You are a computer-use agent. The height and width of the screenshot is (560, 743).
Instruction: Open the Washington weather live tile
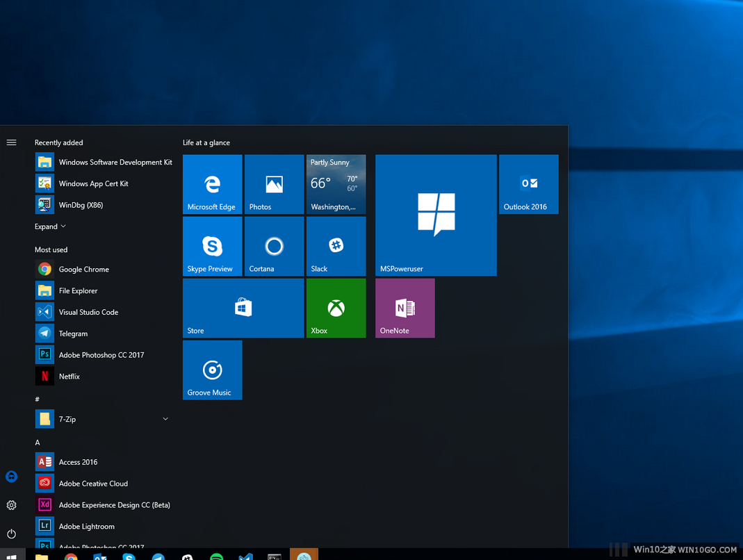click(x=336, y=184)
